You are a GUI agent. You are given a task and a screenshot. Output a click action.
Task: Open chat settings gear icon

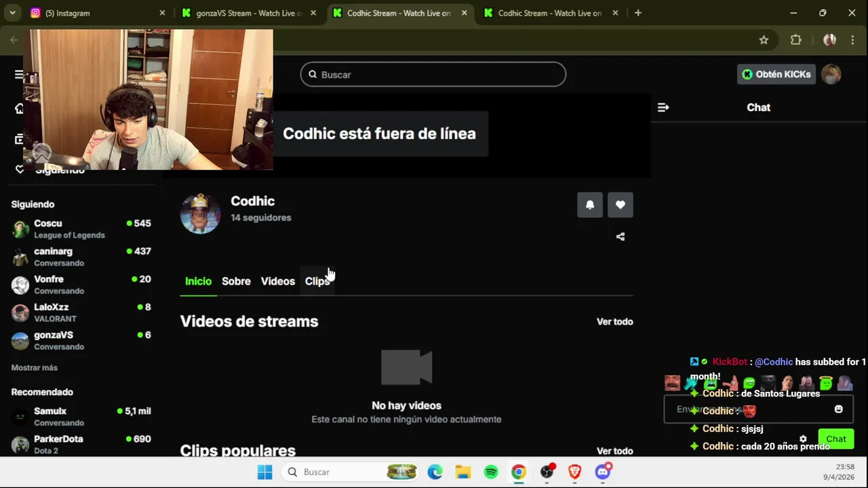click(x=804, y=439)
